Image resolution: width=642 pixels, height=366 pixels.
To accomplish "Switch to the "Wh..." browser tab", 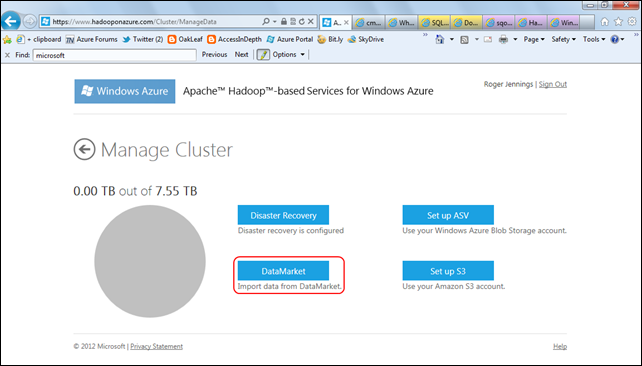I will pos(401,23).
